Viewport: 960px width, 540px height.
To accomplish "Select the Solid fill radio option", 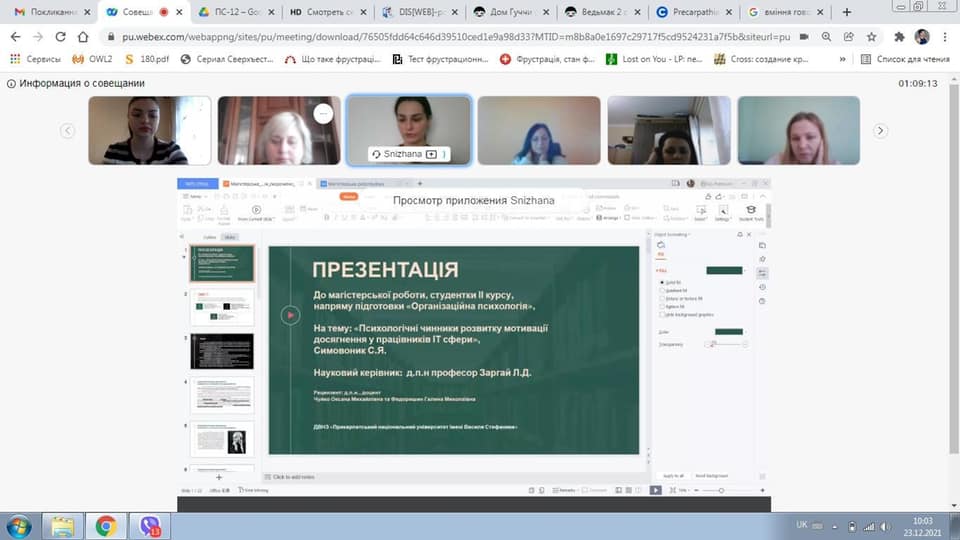I will coord(660,283).
